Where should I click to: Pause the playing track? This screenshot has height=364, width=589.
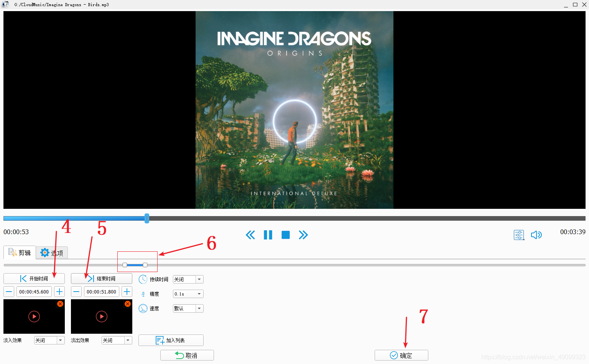268,235
